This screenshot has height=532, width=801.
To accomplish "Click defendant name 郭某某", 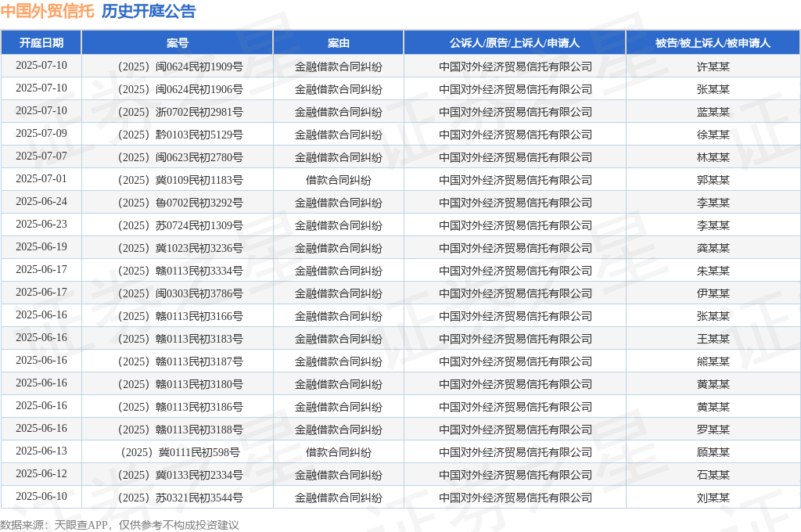I will (x=713, y=180).
